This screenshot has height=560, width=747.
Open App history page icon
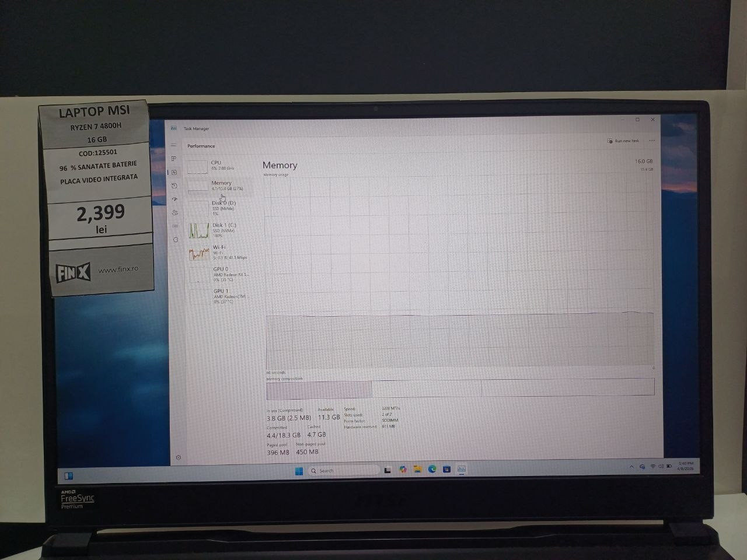[174, 185]
